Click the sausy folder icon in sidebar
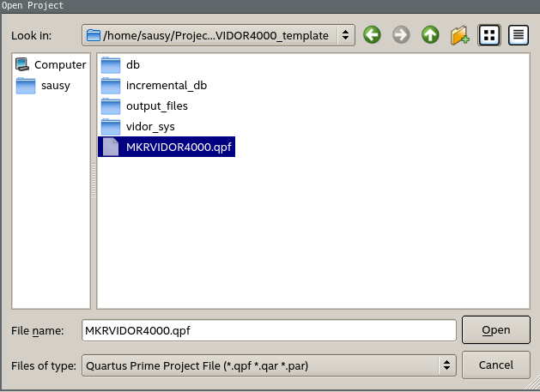 click(x=26, y=86)
